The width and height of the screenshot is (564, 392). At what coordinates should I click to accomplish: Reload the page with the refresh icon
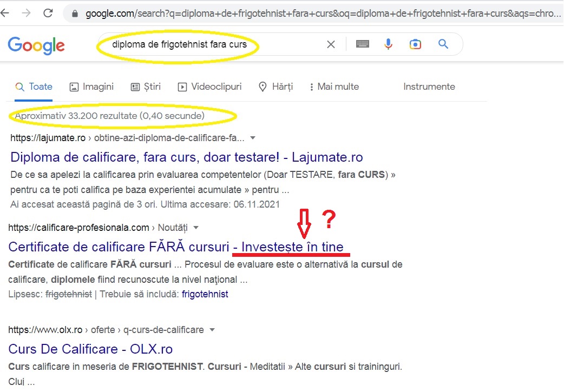tap(48, 14)
